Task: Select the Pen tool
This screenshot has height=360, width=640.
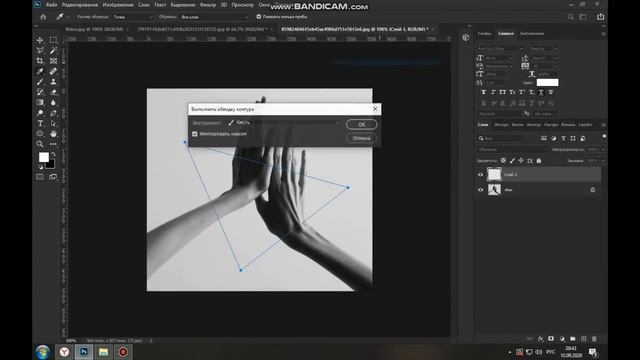Action: click(x=53, y=113)
